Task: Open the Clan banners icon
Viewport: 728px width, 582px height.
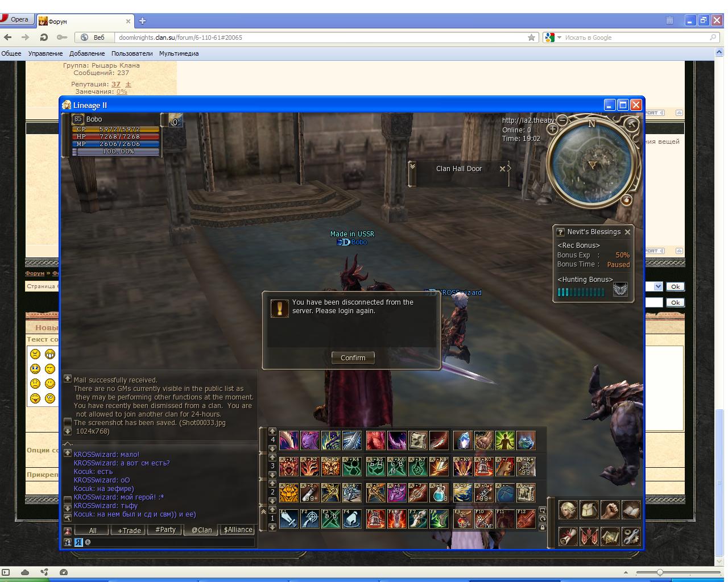Action: pos(589,536)
